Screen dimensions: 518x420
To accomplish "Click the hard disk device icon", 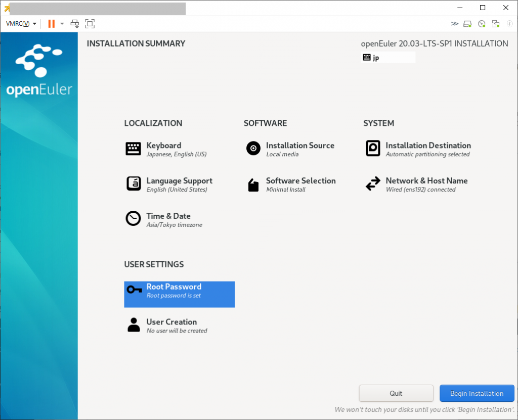I will (x=467, y=23).
